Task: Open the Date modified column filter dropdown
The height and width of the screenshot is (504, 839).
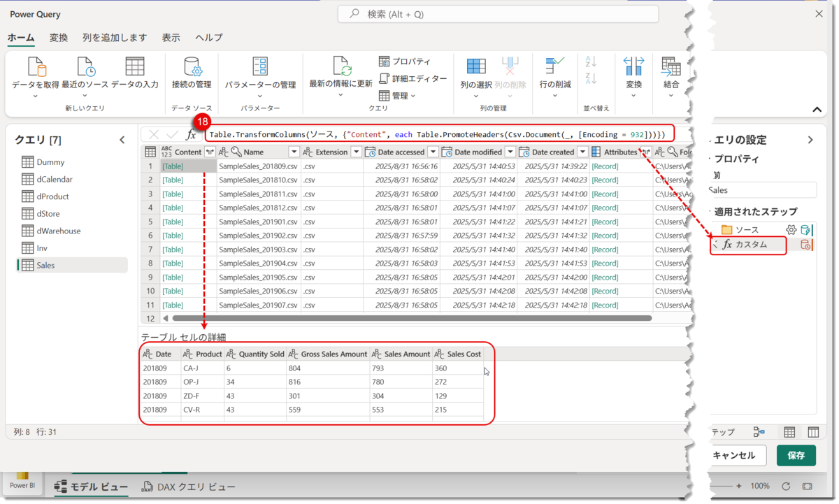Action: click(510, 152)
